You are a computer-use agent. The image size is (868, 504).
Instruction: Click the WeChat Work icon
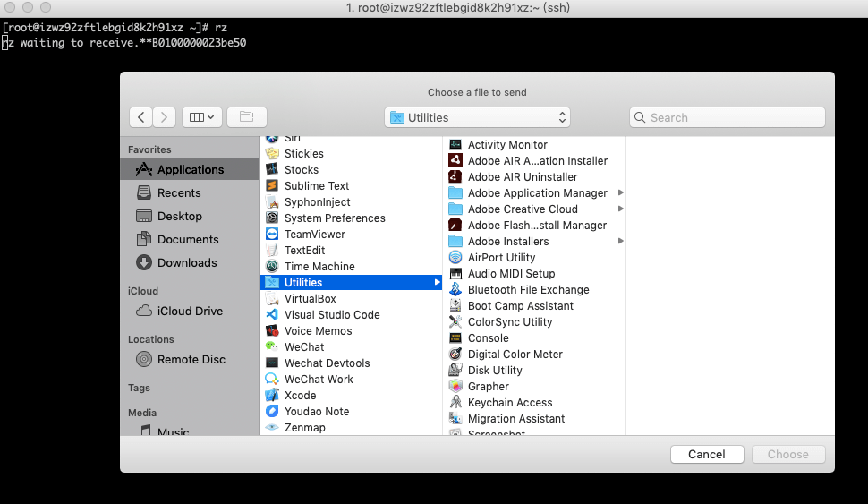[272, 379]
